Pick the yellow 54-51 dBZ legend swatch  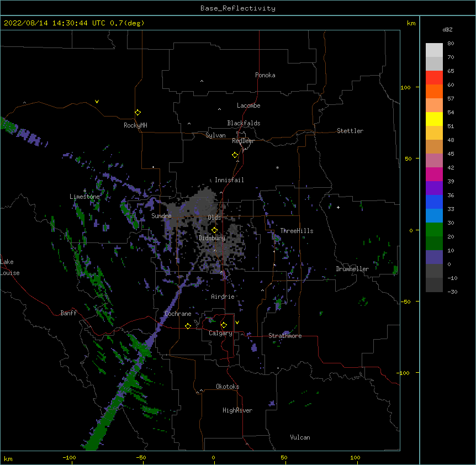(x=434, y=119)
